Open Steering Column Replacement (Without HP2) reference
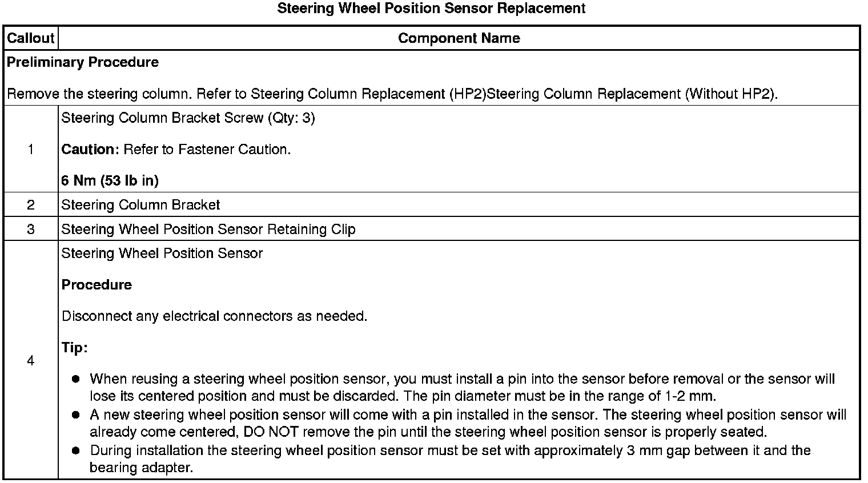Viewport: 868px width, 483px height. pos(631,94)
